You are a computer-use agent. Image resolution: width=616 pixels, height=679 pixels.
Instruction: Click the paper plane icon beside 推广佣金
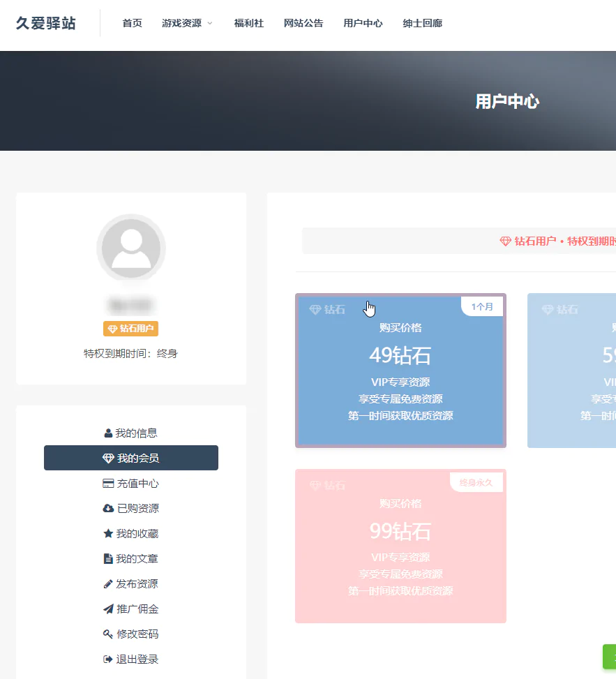(x=108, y=609)
